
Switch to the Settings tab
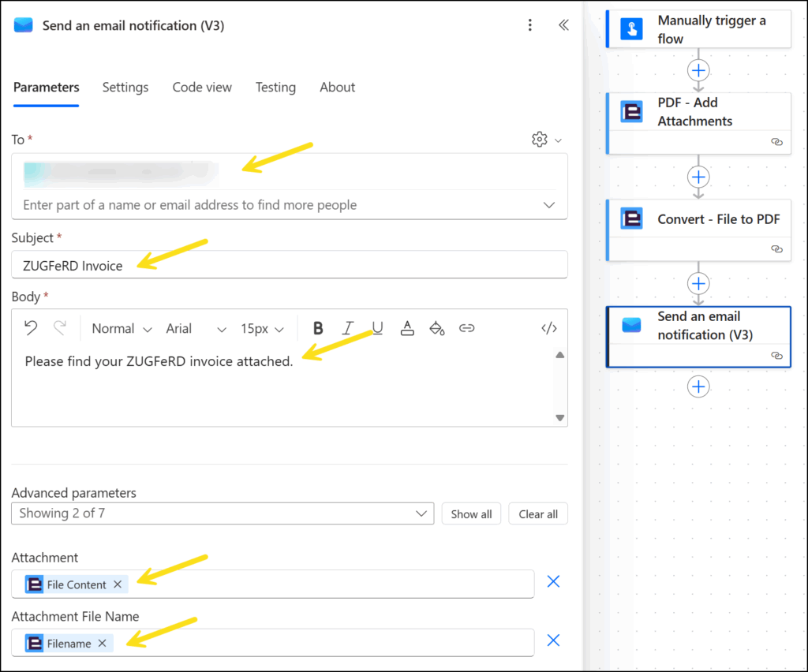coord(125,88)
